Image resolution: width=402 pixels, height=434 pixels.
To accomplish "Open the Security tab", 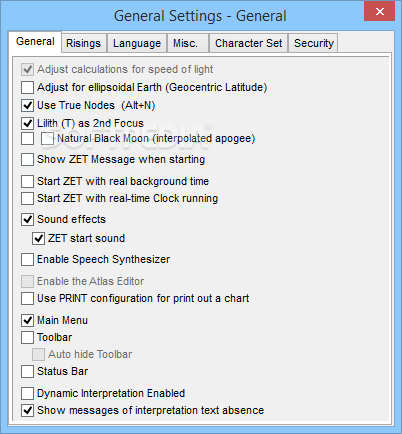I will click(x=313, y=43).
